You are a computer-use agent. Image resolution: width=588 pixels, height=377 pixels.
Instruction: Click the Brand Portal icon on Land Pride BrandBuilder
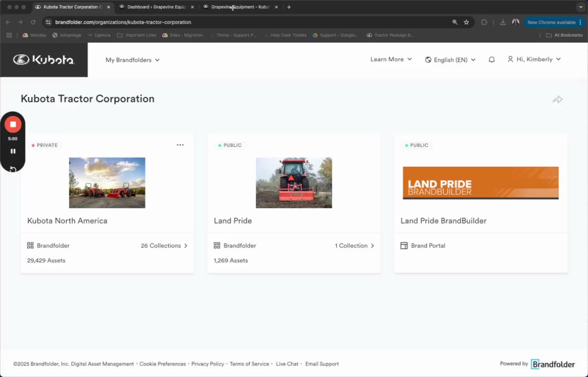404,246
